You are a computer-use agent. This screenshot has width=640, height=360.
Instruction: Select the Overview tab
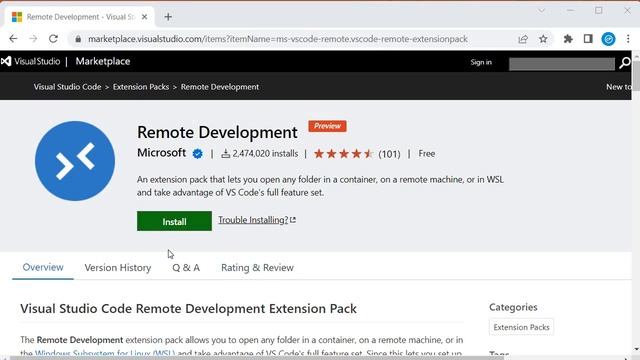(43, 267)
